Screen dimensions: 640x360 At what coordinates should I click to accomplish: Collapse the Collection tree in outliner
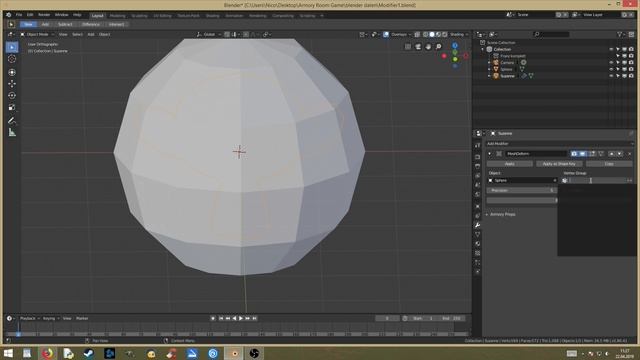click(x=482, y=49)
